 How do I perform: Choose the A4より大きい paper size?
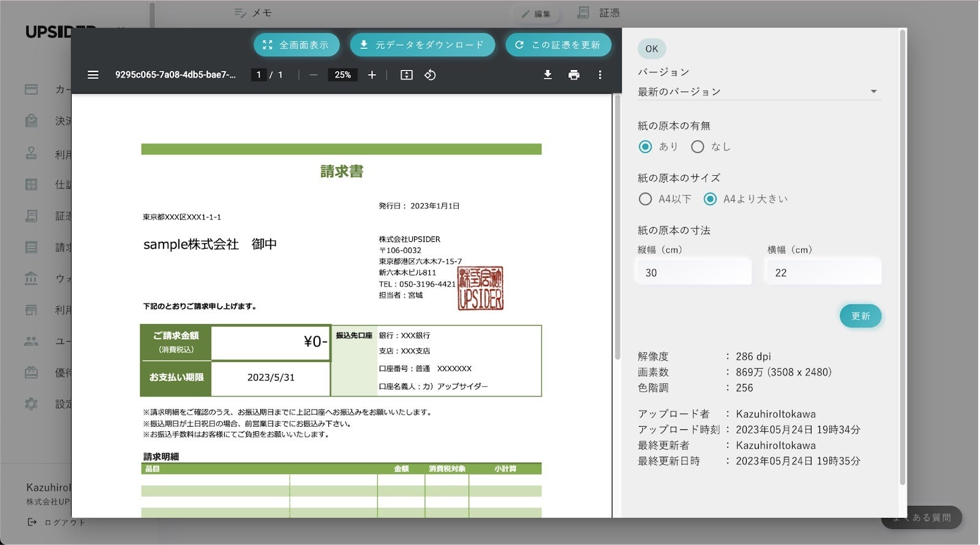710,199
